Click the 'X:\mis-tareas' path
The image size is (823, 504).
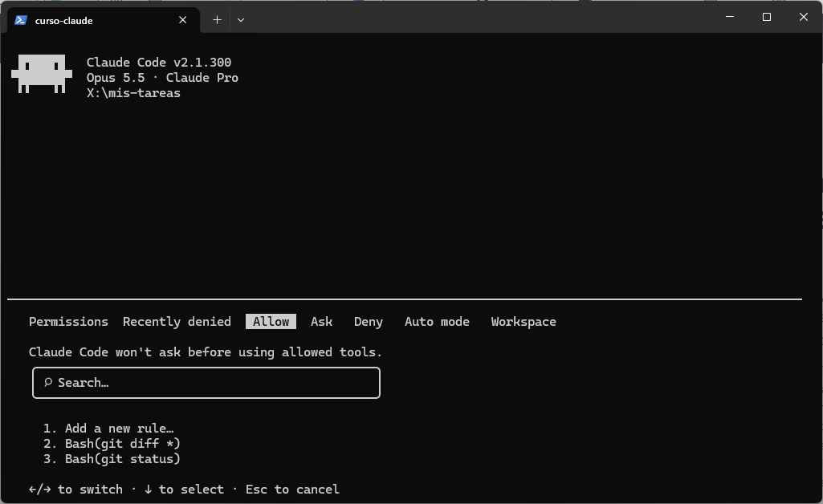tap(133, 93)
